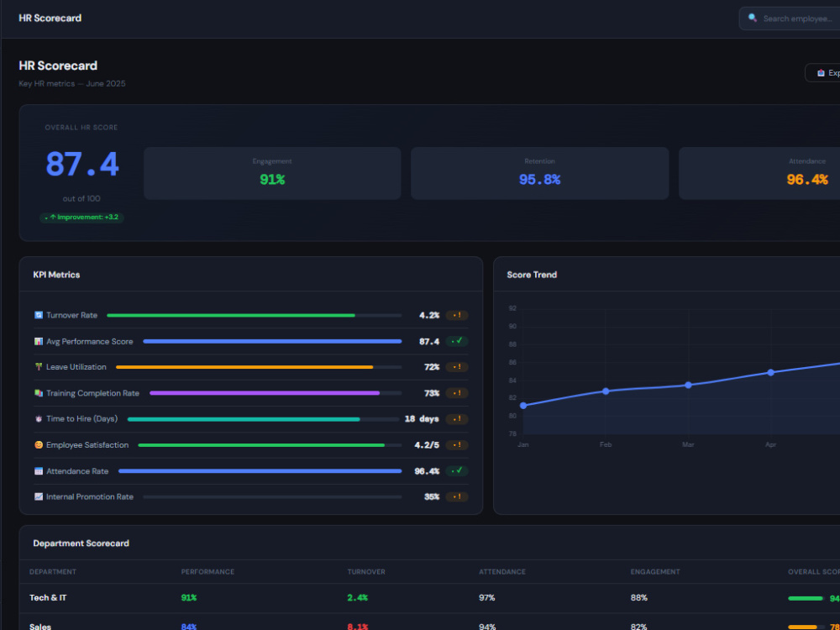Click the KPI Metrics panel title
Screen dimensions: 840x630
pyautogui.click(x=56, y=275)
